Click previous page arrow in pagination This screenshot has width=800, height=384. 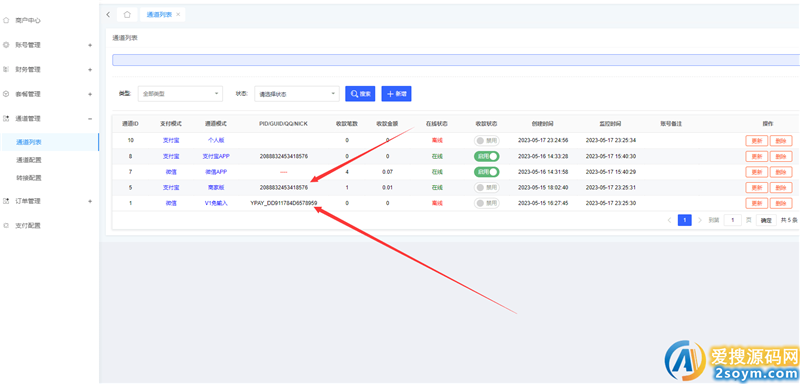(x=669, y=220)
